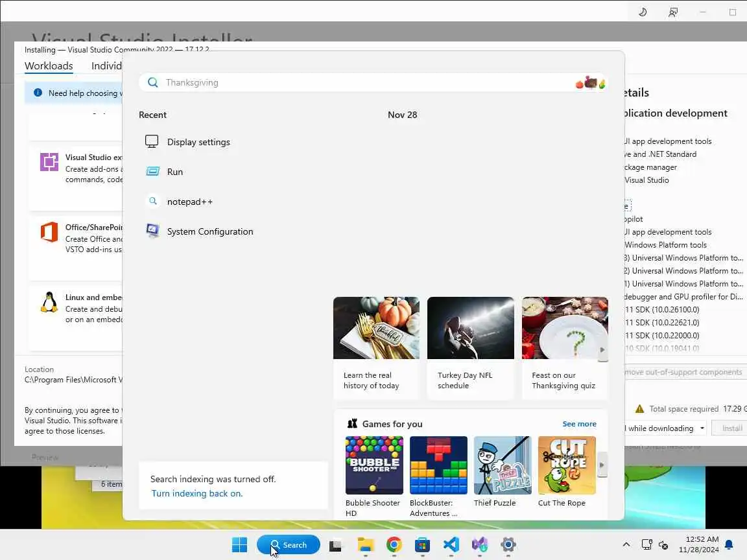Click Total space required warning icon

(639, 409)
